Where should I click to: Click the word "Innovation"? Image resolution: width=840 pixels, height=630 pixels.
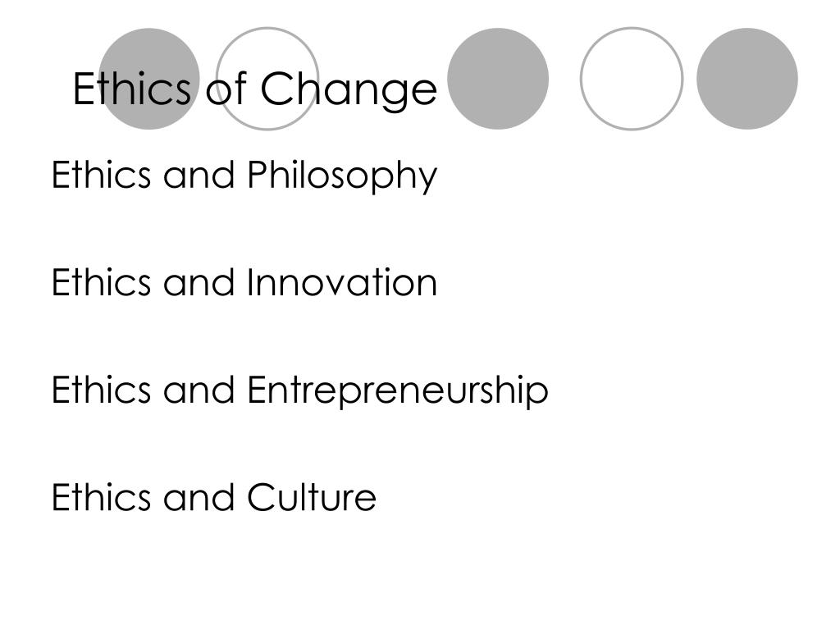tap(342, 282)
